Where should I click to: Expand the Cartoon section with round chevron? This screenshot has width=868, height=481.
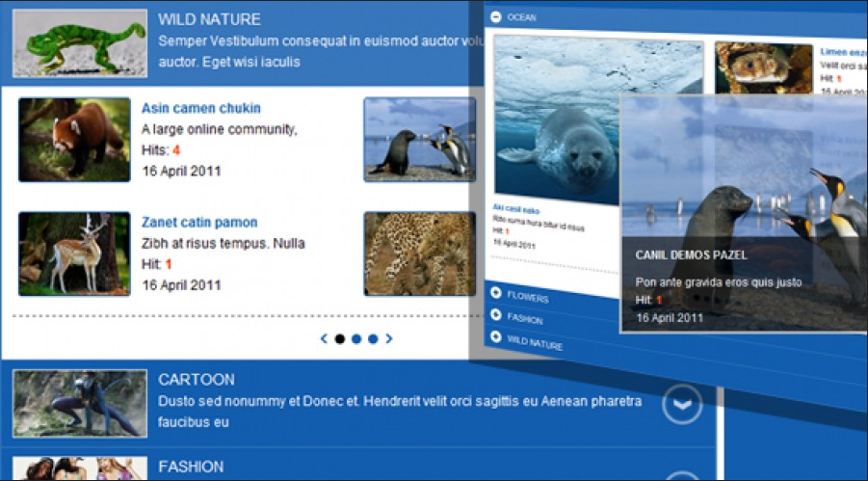[x=682, y=405]
